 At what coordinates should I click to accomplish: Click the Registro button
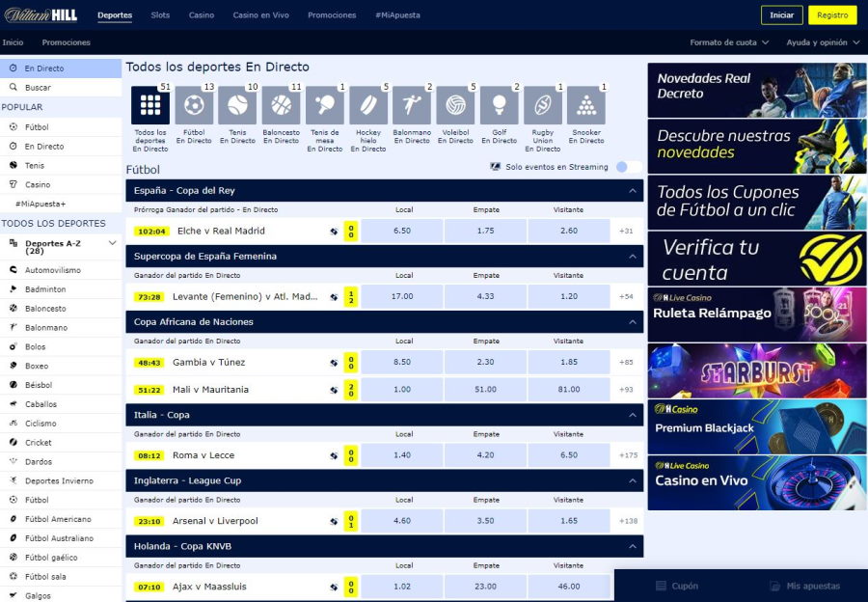click(832, 15)
